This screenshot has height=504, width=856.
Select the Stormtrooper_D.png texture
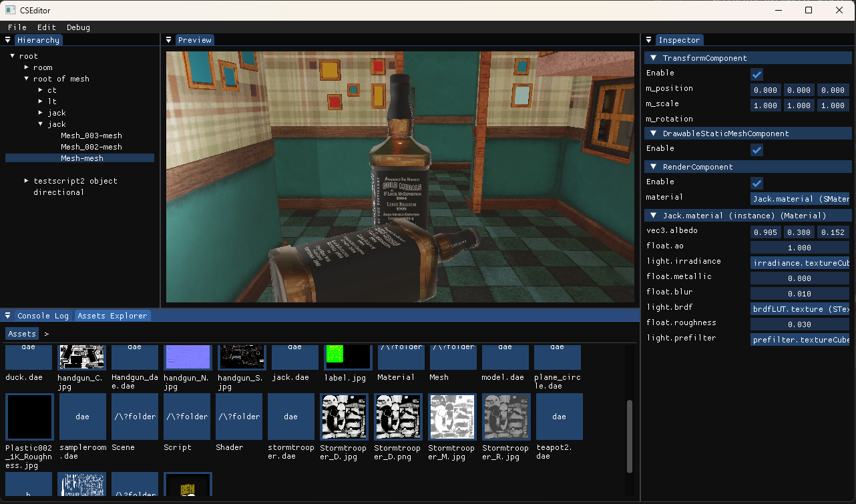click(x=397, y=417)
